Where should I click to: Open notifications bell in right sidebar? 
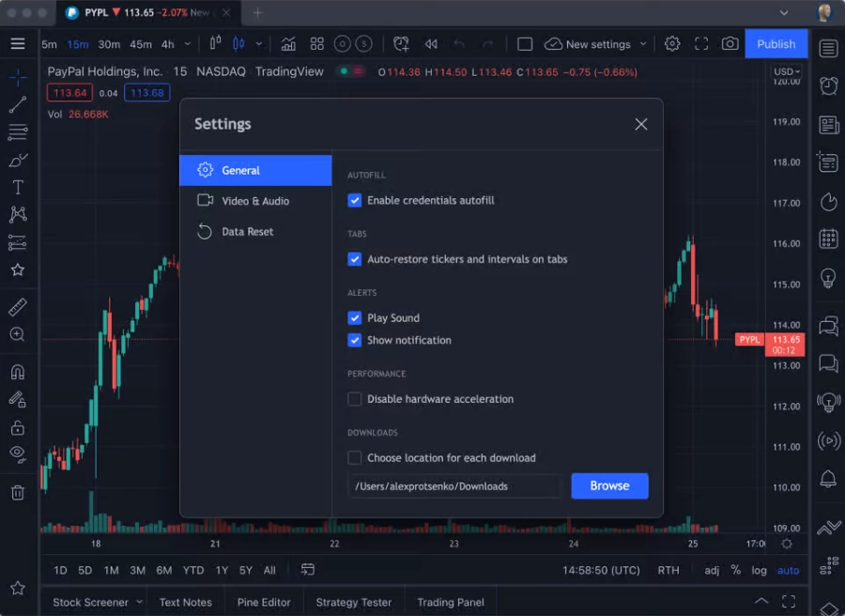pyautogui.click(x=828, y=479)
